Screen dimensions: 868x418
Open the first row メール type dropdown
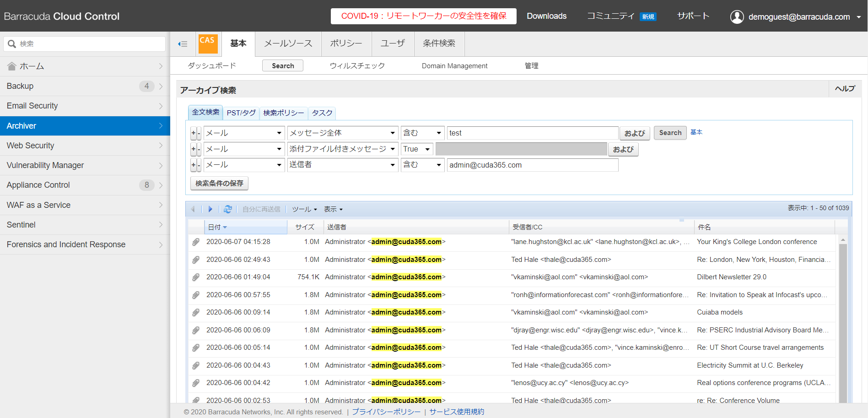[x=244, y=133]
